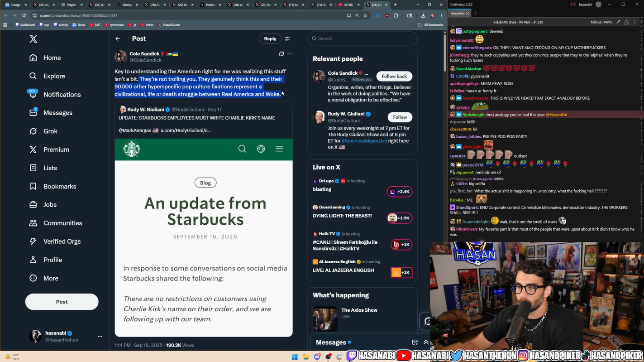Open the LoFi bookmark
Screen dimensions: 644x362
click(95, 25)
